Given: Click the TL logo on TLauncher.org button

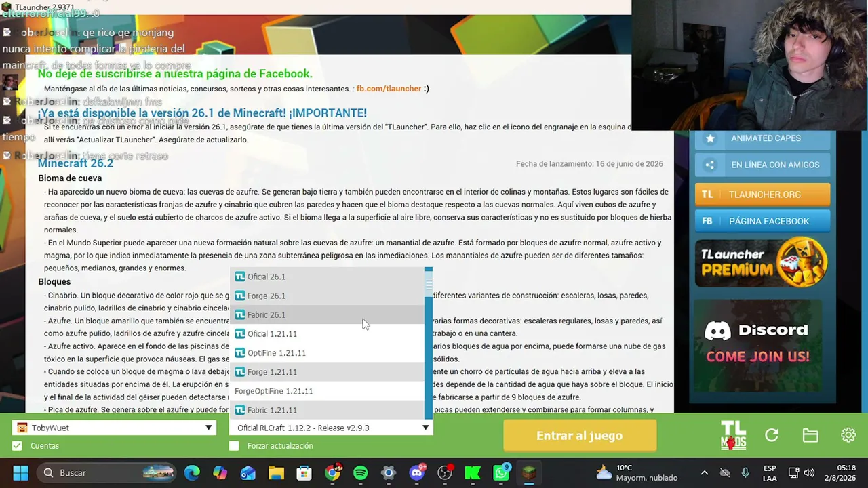Looking at the screenshot, I should pyautogui.click(x=707, y=195).
